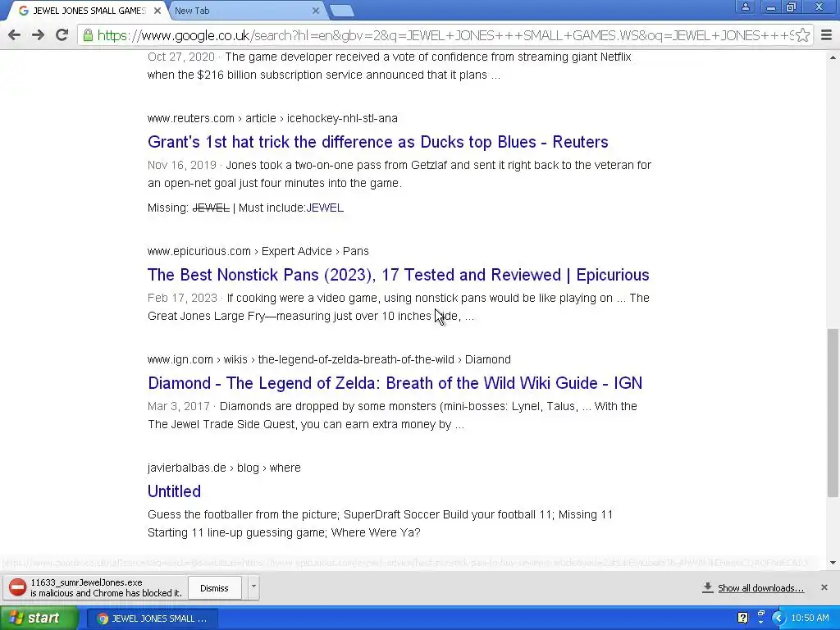This screenshot has height=630, width=840.
Task: Click the 11633_sumrJewelJones.exe file name
Action: click(86, 582)
